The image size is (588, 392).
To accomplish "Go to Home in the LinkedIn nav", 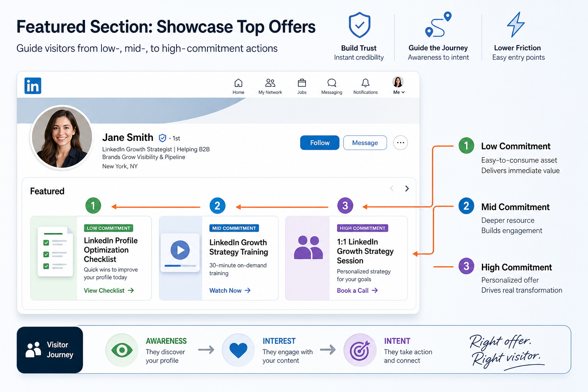I will pos(238,87).
